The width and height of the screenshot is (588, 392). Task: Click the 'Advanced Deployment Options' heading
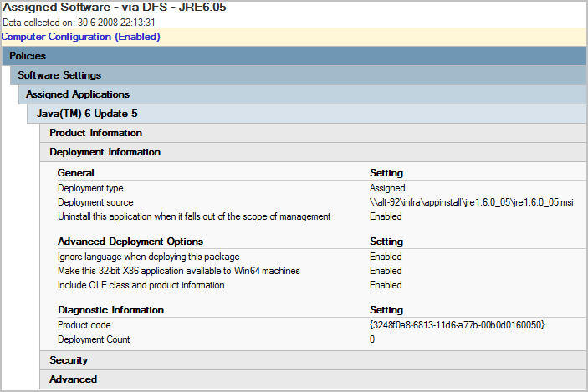pyautogui.click(x=130, y=242)
